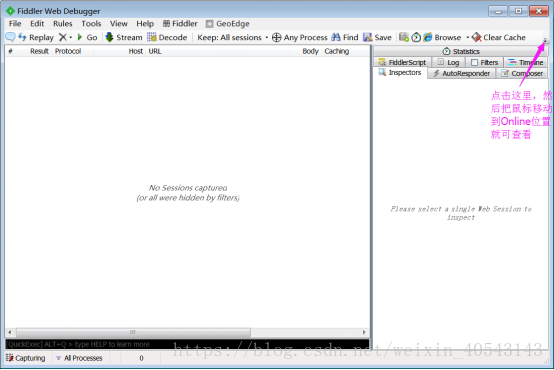Switch to the Log tab
Screen dimensions: 554x370
pos(448,62)
